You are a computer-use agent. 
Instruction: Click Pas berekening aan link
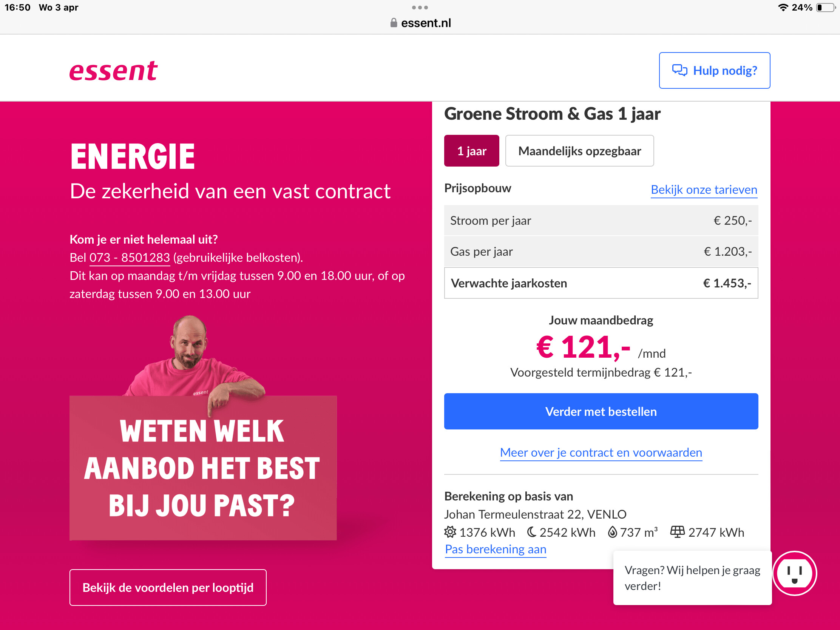point(496,549)
